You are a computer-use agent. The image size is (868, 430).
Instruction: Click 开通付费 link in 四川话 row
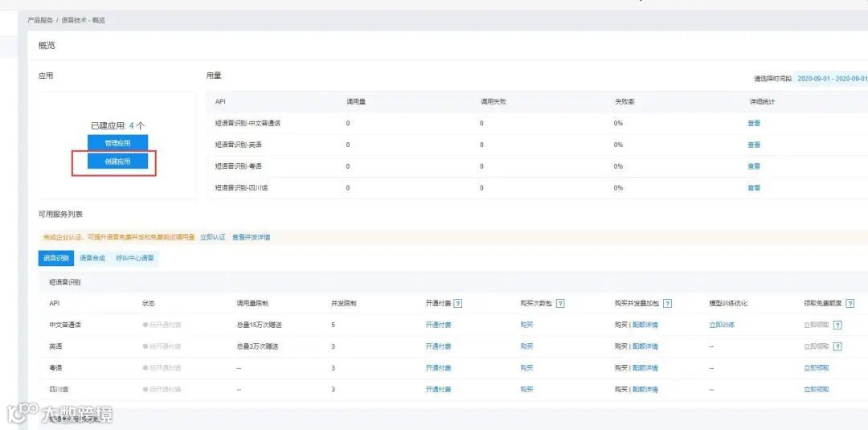pos(439,390)
